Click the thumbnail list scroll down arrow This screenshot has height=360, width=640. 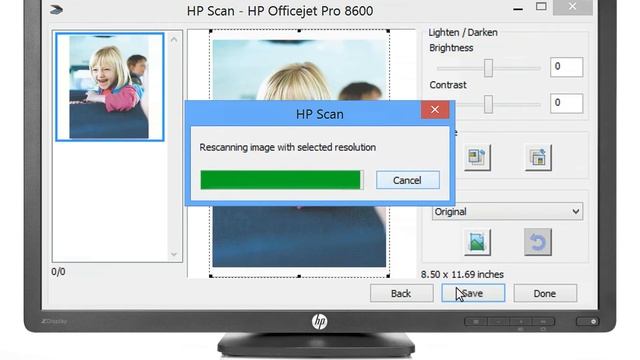[174, 254]
